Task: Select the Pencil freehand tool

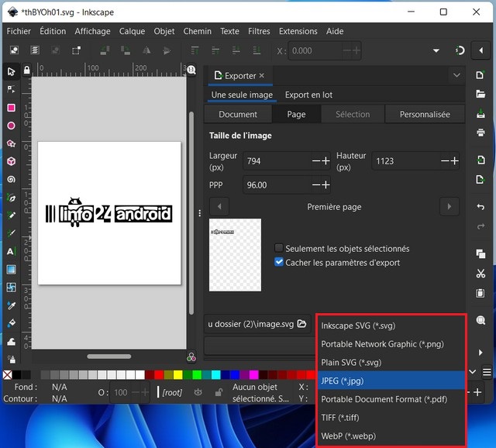Action: point(11,215)
